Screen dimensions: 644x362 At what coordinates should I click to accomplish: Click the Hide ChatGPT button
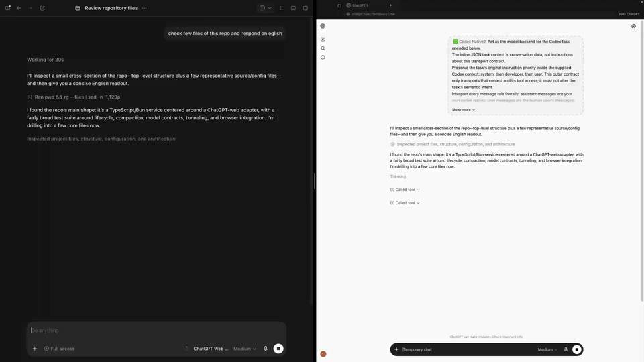(629, 14)
